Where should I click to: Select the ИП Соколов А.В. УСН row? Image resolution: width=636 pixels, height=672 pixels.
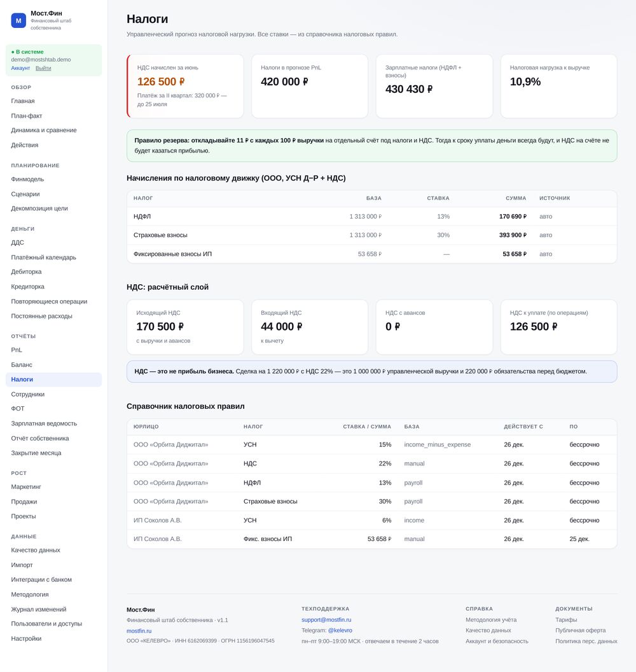[372, 520]
